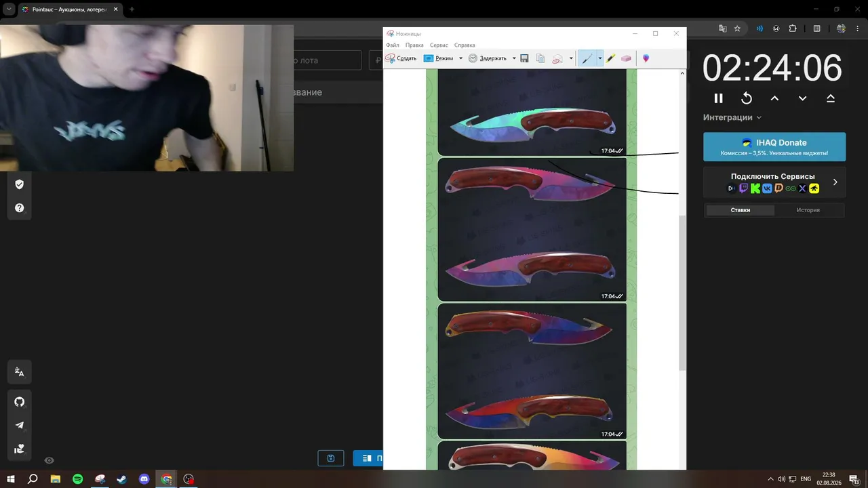Change language via the translate sidebar icon
This screenshot has width=868, height=488.
20,372
